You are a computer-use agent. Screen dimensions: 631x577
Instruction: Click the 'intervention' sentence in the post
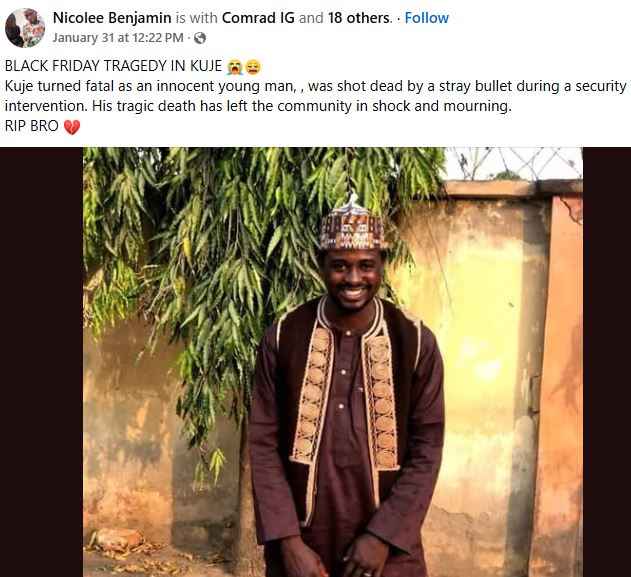(x=258, y=106)
